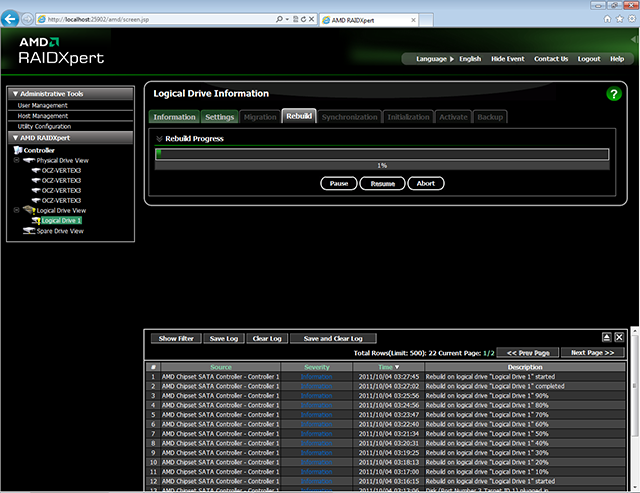Click the AMD RAIDXpert browser tab
This screenshot has height=493, width=640.
pyautogui.click(x=369, y=20)
